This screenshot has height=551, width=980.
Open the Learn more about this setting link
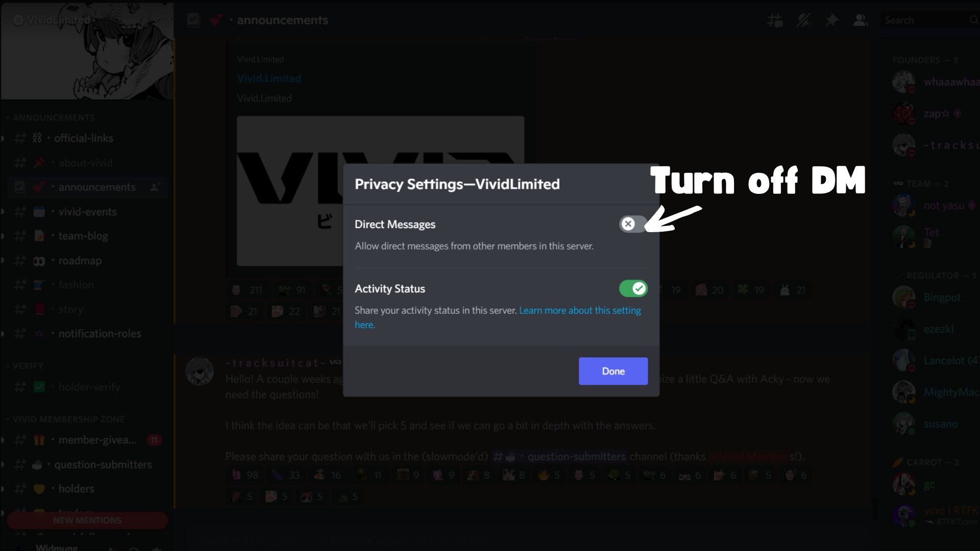[498, 317]
